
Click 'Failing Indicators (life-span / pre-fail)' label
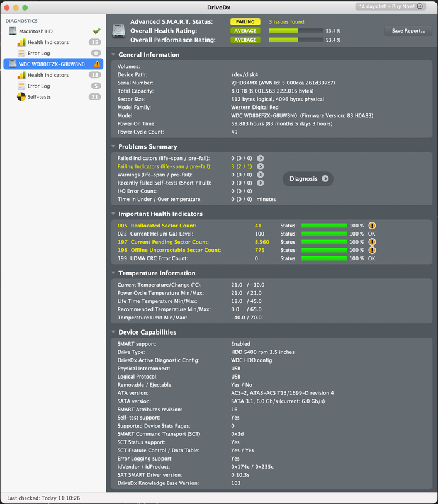tap(164, 166)
